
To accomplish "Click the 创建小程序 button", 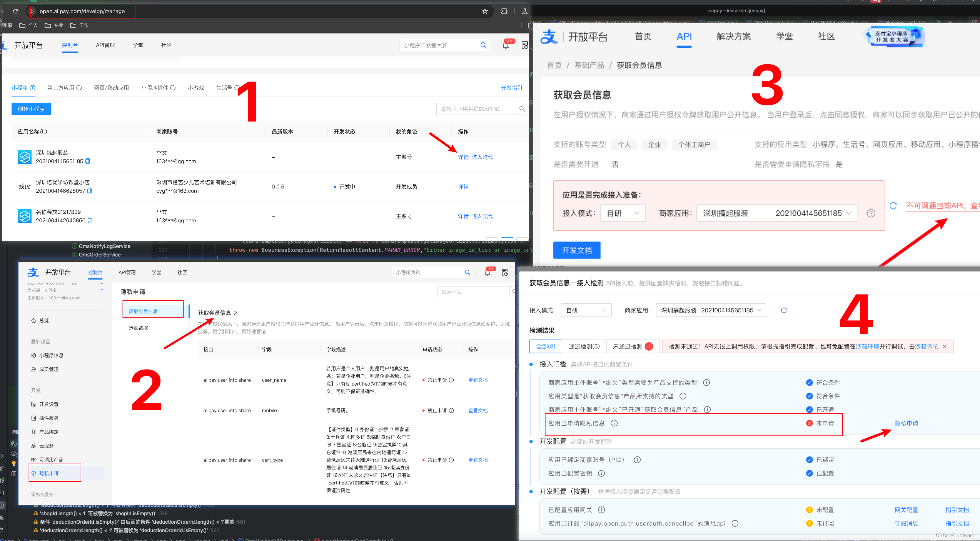I will pyautogui.click(x=31, y=109).
